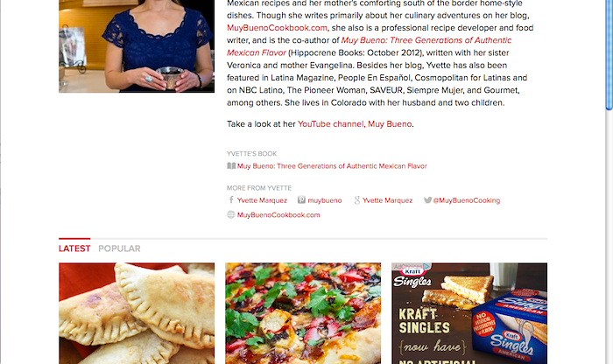Open the empanadas recipe thumbnail
The width and height of the screenshot is (613, 364).
[137, 313]
